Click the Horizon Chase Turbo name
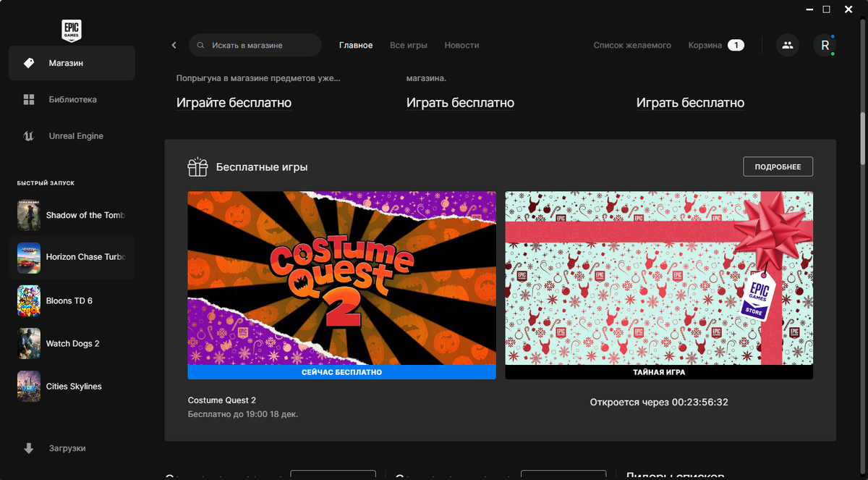Viewport: 868px width, 480px height. 85,257
